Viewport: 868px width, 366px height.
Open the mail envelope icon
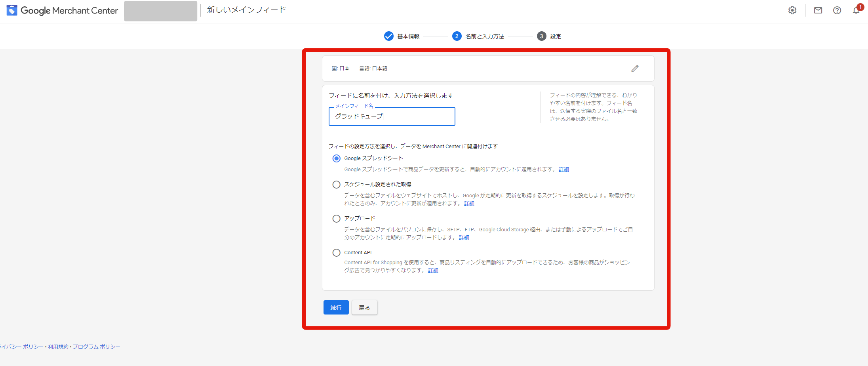(x=818, y=11)
